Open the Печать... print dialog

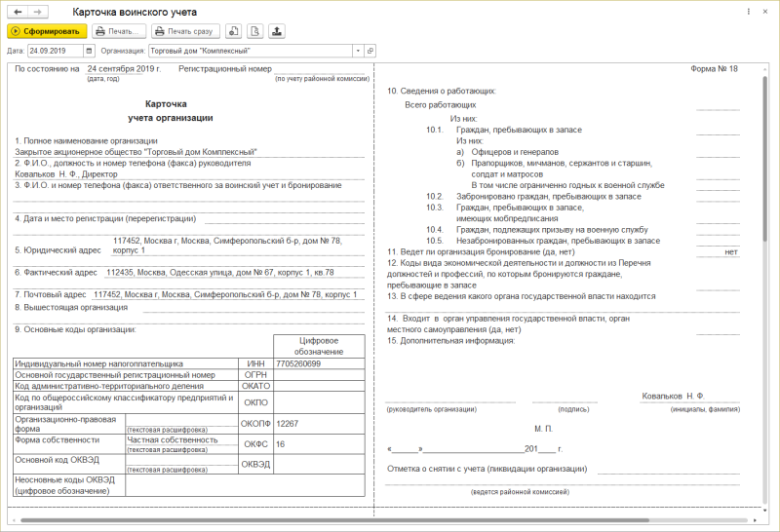tap(119, 31)
